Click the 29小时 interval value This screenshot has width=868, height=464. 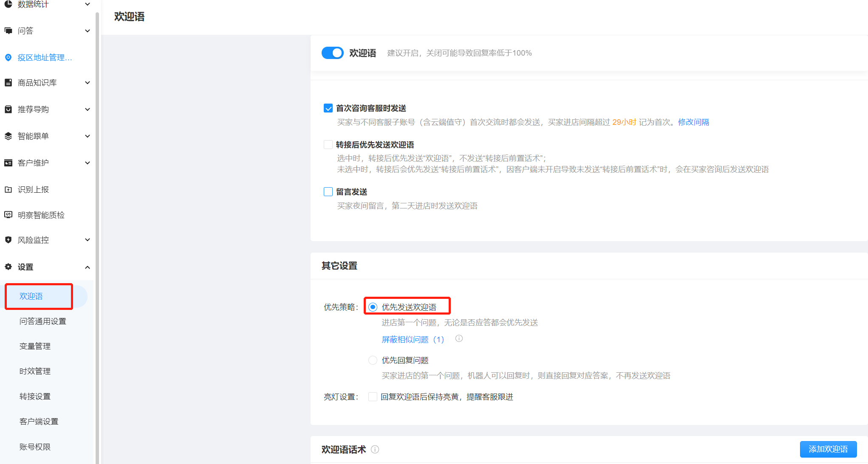624,122
